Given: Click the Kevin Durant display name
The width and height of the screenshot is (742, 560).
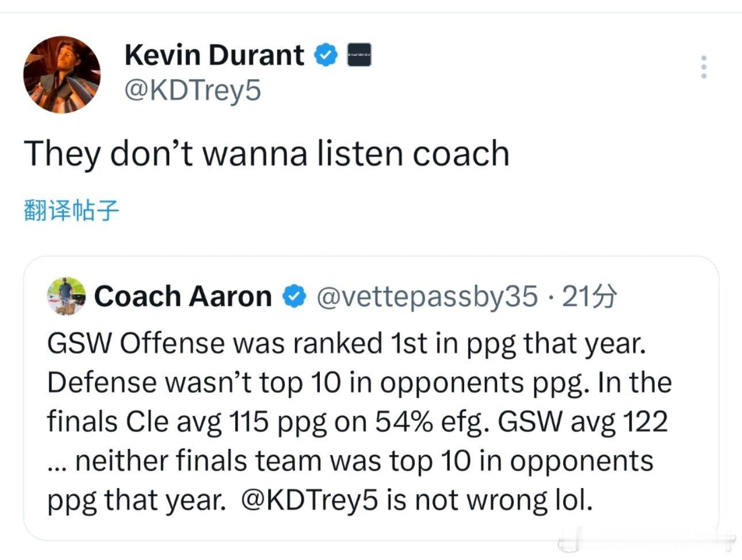Looking at the screenshot, I should click(x=214, y=56).
